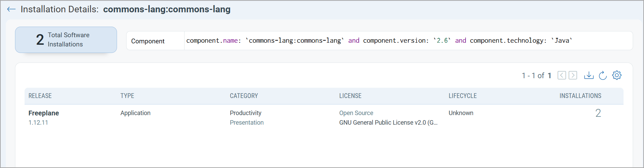This screenshot has height=168, width=644.
Task: Click the Application type cell
Action: tap(135, 113)
